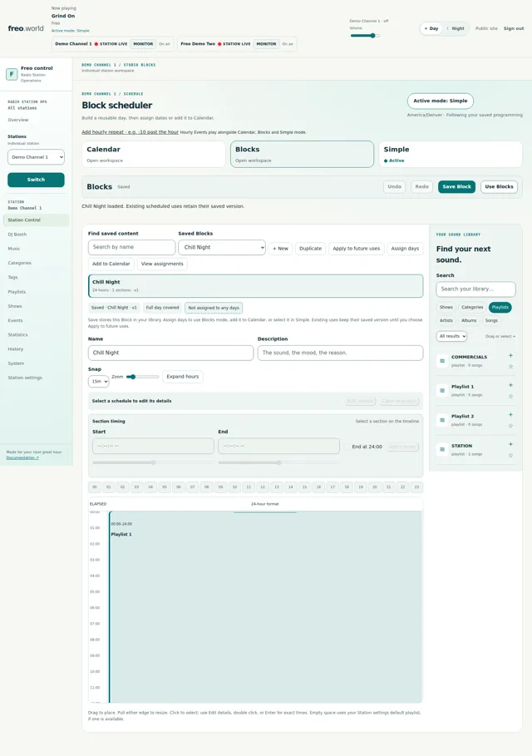
Task: Switch to Day theme
Action: pos(431,28)
